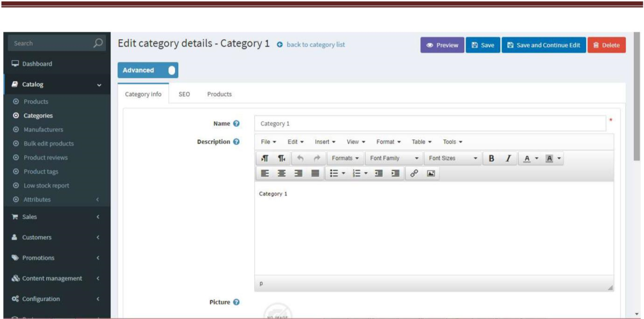
Task: Click the Description help question icon
Action: pos(236,142)
